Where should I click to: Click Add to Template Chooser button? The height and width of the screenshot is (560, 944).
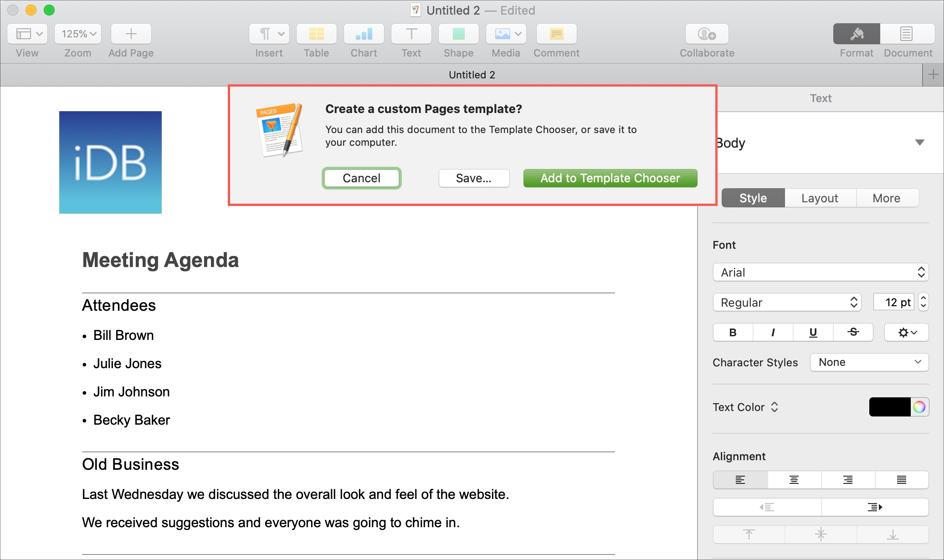pyautogui.click(x=610, y=177)
